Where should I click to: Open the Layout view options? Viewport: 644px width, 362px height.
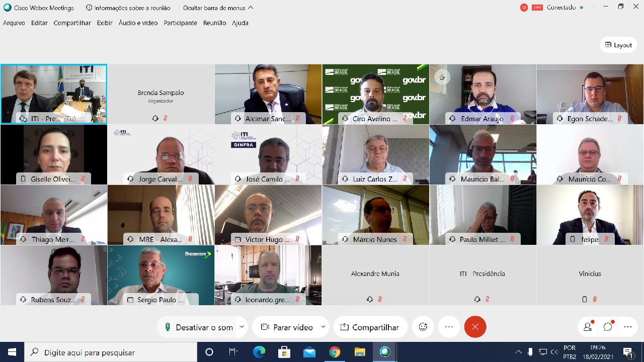click(x=618, y=45)
